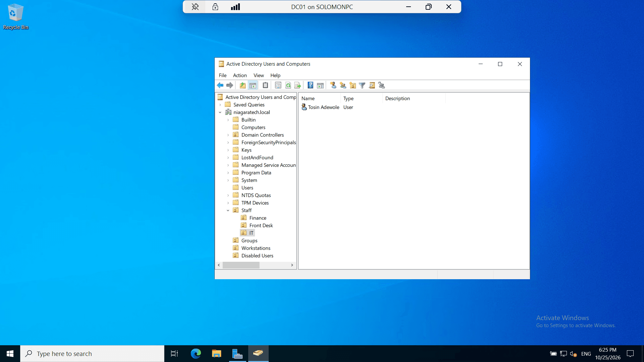This screenshot has width=644, height=362.
Task: Click the Find objects magnifier toolbar icon
Action: pyautogui.click(x=372, y=85)
